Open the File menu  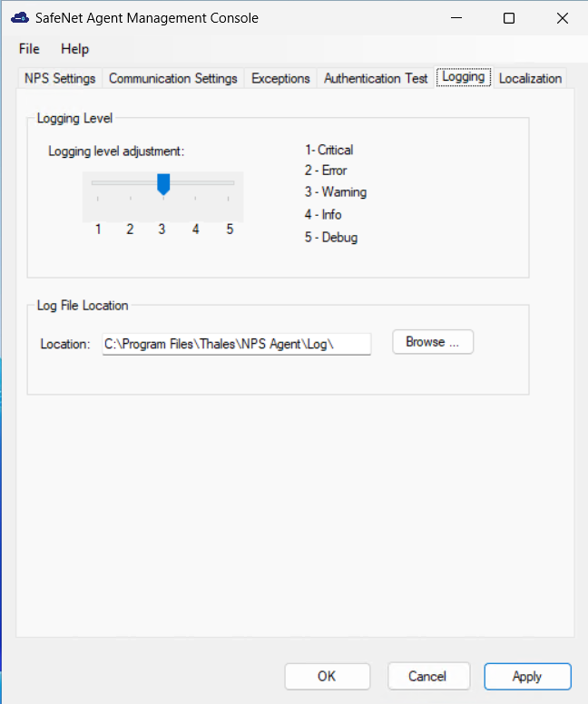coord(29,48)
